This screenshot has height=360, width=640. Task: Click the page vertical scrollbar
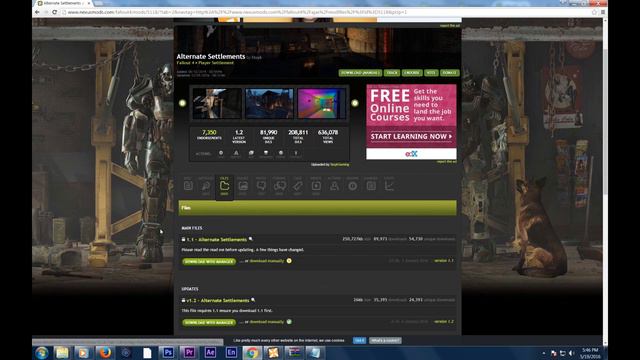[x=605, y=122]
